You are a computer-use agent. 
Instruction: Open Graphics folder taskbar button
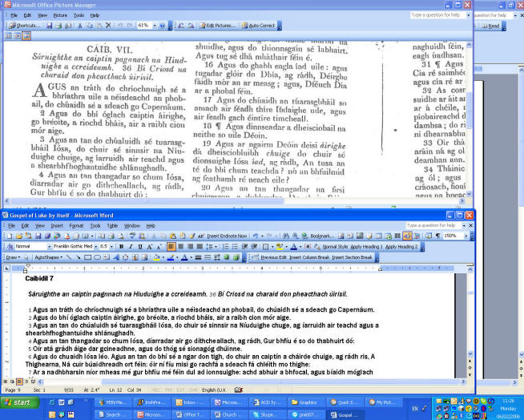click(x=304, y=402)
